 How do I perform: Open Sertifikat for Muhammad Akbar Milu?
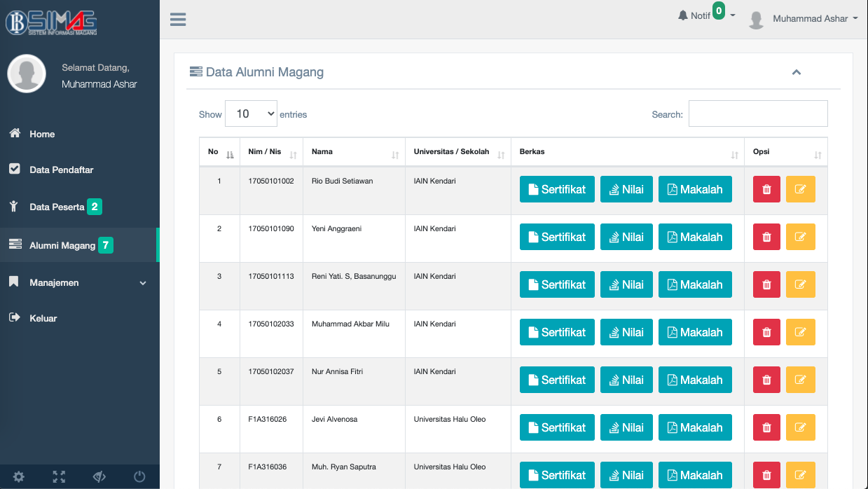click(x=557, y=332)
